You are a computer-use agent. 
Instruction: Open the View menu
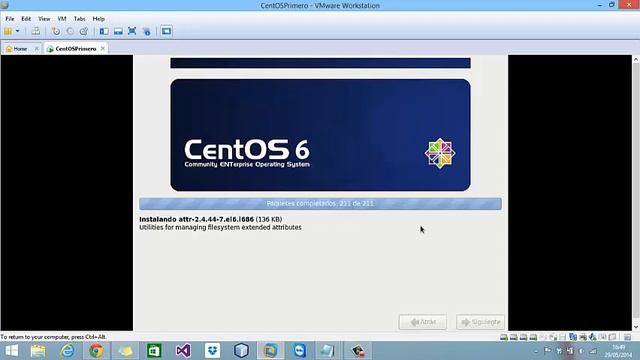click(44, 19)
